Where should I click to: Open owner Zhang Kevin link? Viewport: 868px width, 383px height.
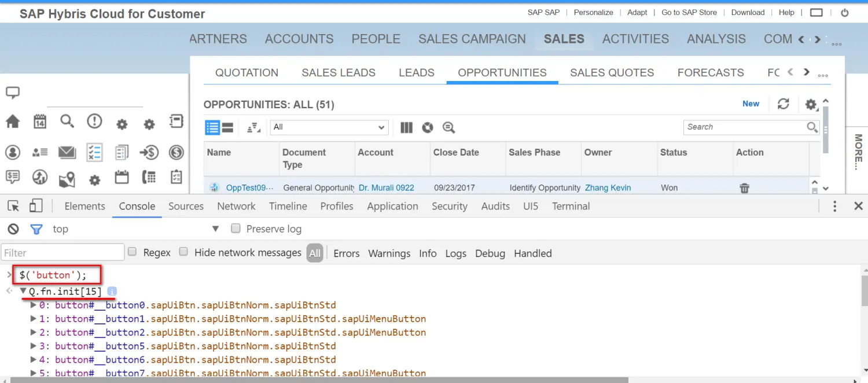[608, 187]
